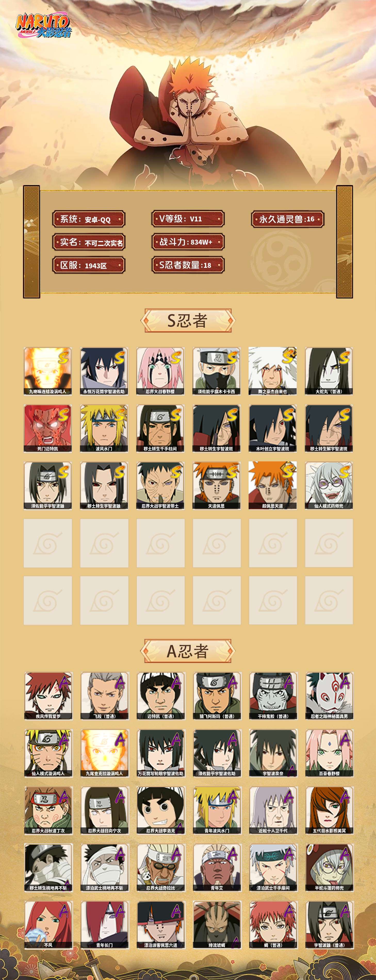The image size is (376, 980).
Task: Tap the 宇智波鼬（普通） ninja portrait
Action: (329, 925)
